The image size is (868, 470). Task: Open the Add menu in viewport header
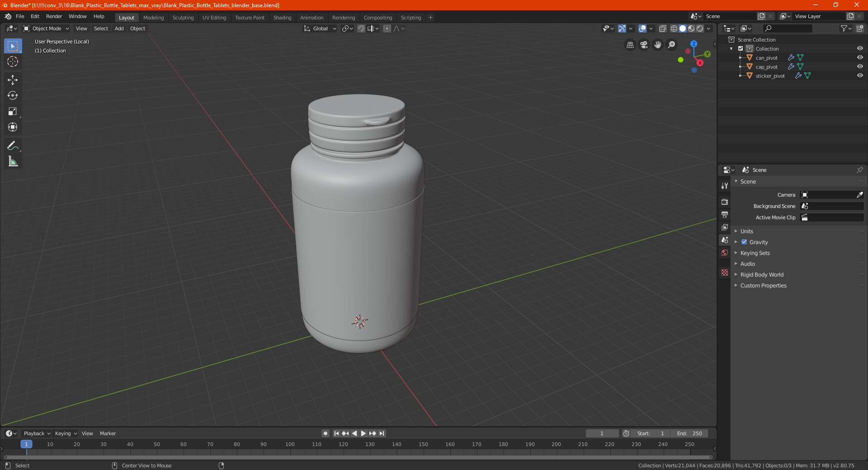click(x=119, y=28)
